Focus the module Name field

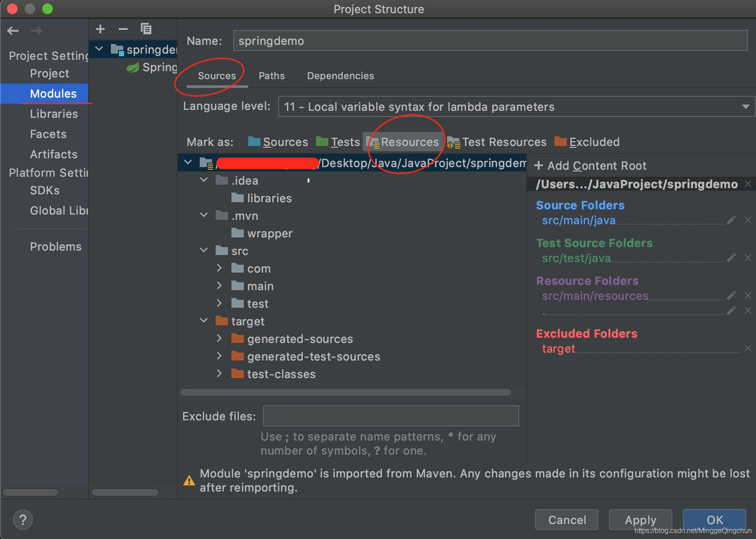(490, 40)
